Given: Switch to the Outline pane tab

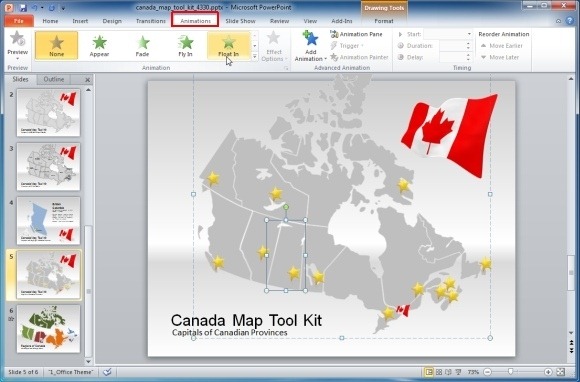Looking at the screenshot, I should click(54, 79).
